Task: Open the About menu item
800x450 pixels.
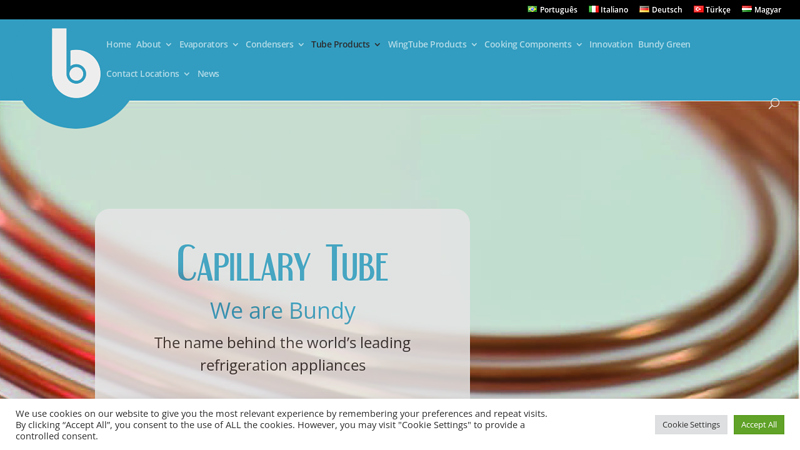Action: click(148, 44)
